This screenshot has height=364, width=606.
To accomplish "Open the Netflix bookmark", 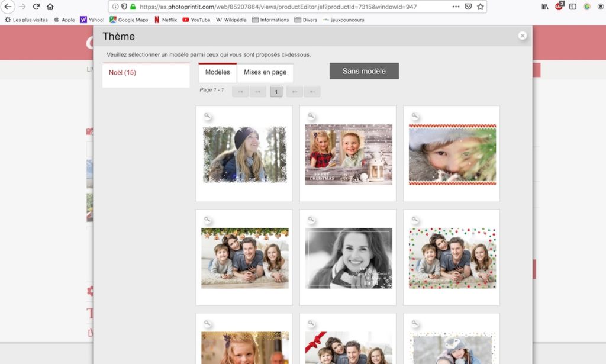I will tap(166, 20).
